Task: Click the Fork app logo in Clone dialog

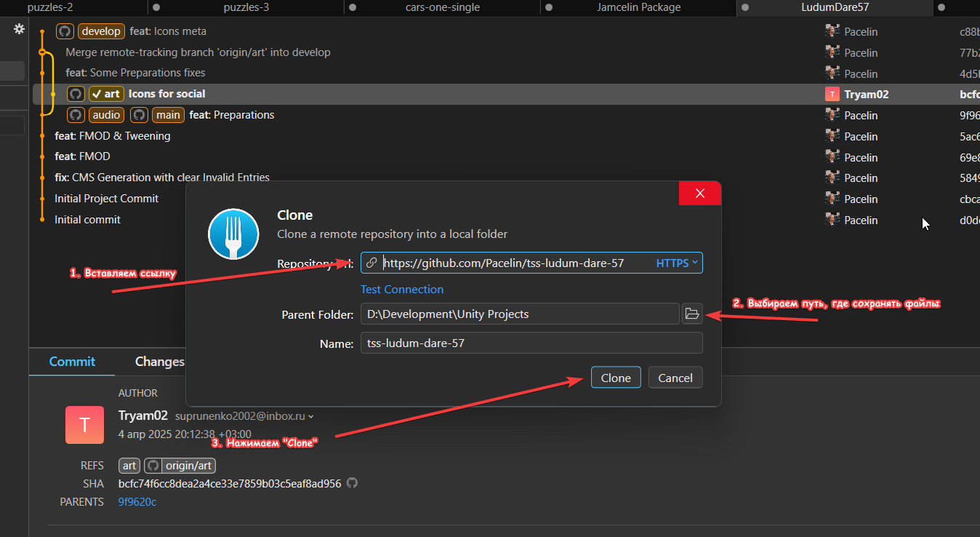Action: click(233, 234)
